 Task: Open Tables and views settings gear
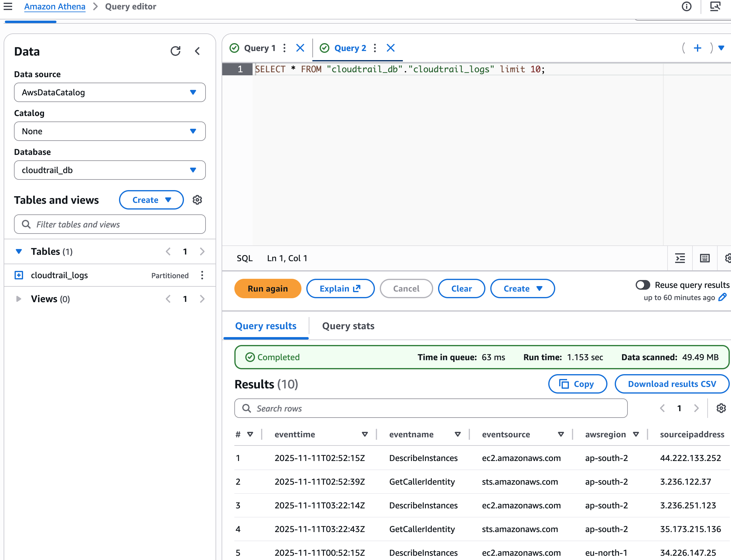pos(197,200)
